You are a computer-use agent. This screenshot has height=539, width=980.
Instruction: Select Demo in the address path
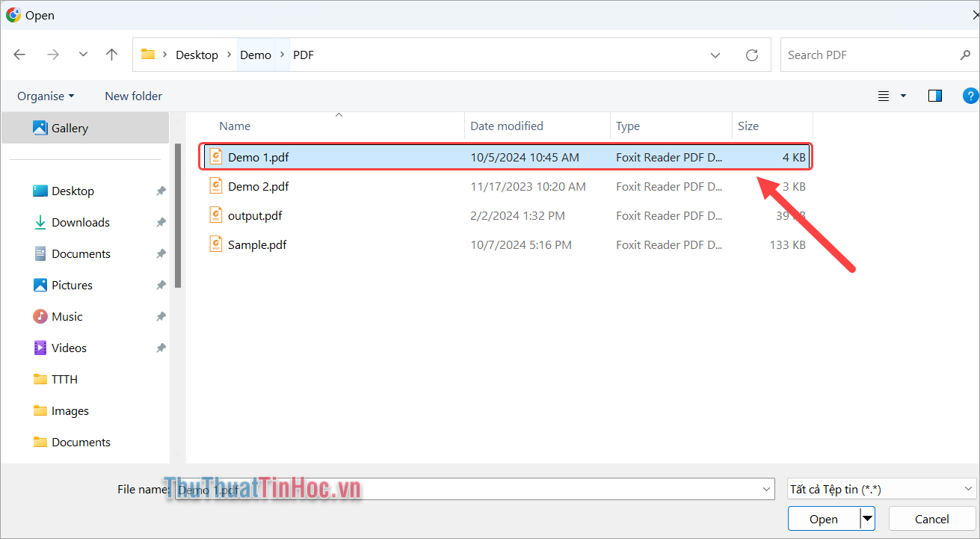coord(256,55)
